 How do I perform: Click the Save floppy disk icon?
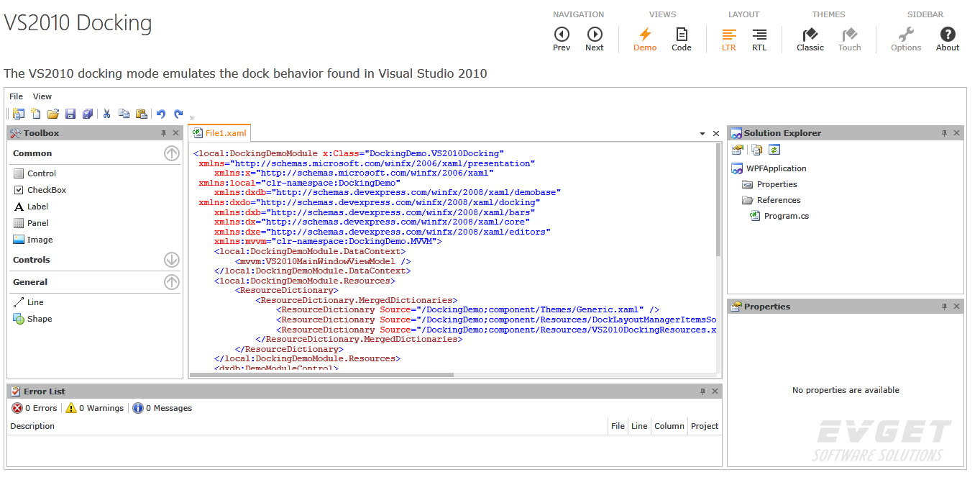(70, 114)
